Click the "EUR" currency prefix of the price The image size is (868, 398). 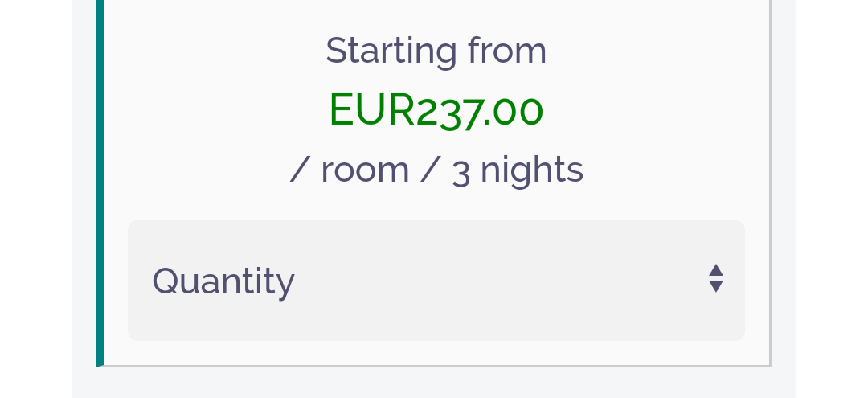(371, 110)
